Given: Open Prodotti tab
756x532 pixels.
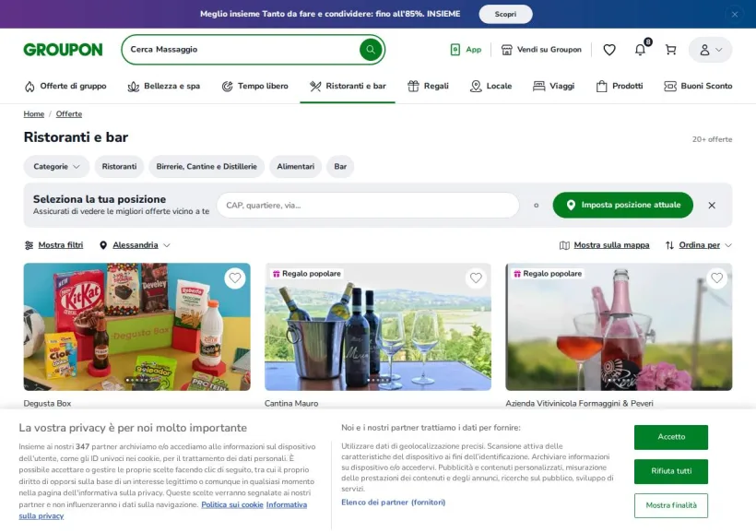Looking at the screenshot, I should click(x=620, y=87).
